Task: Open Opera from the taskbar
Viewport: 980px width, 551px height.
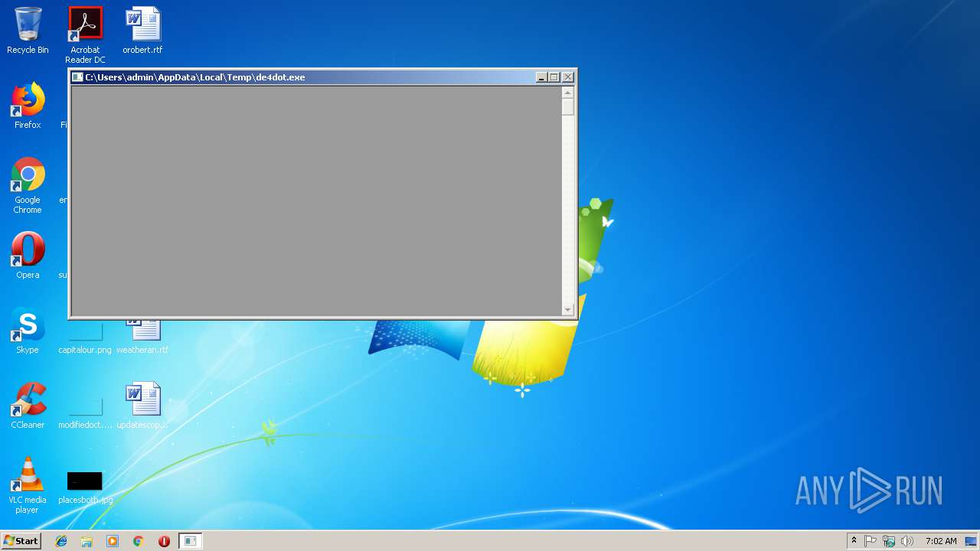Action: [164, 541]
